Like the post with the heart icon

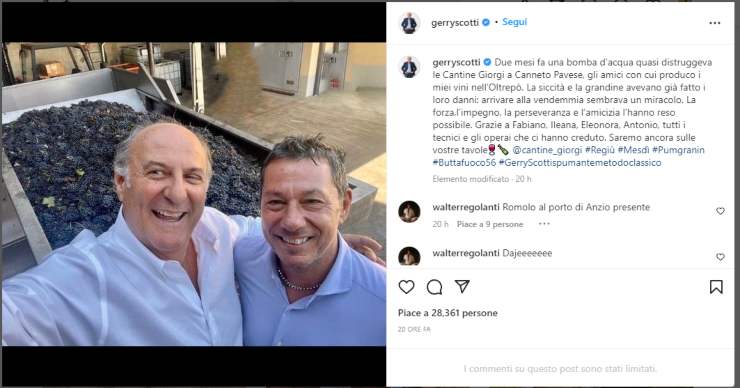click(406, 287)
